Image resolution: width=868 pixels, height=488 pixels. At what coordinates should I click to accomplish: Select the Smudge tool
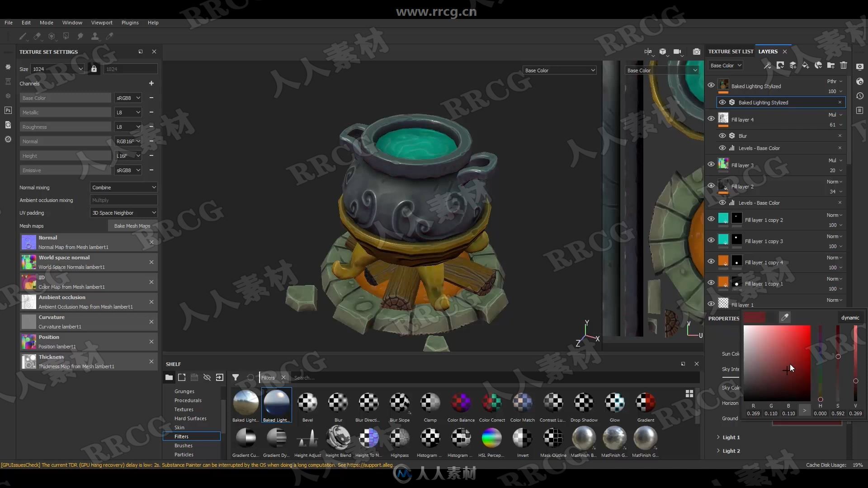point(80,37)
